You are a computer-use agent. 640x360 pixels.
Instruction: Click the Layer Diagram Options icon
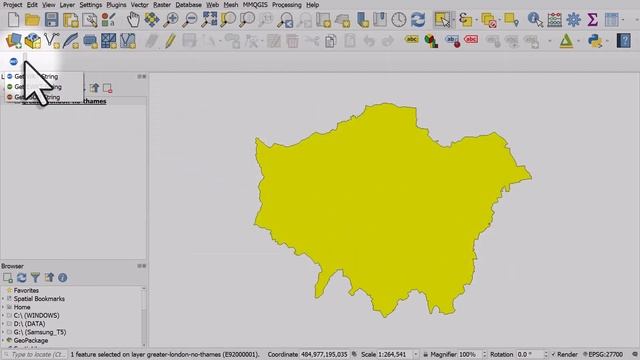click(431, 40)
